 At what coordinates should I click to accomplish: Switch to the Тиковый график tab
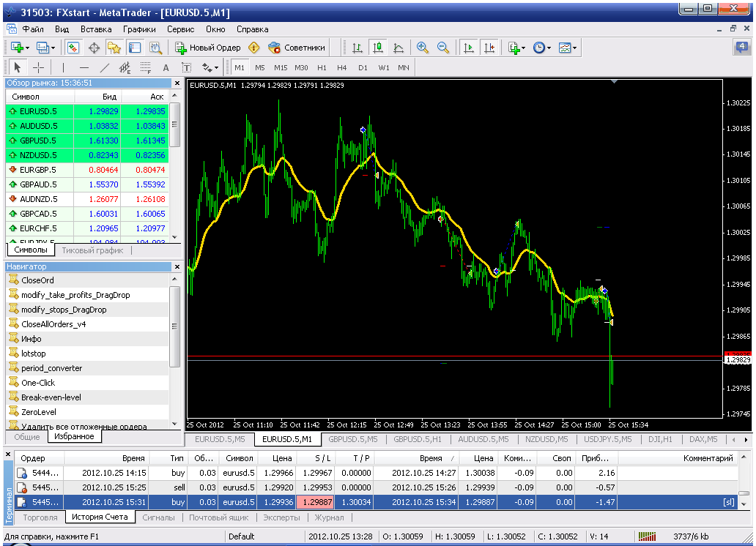(92, 250)
